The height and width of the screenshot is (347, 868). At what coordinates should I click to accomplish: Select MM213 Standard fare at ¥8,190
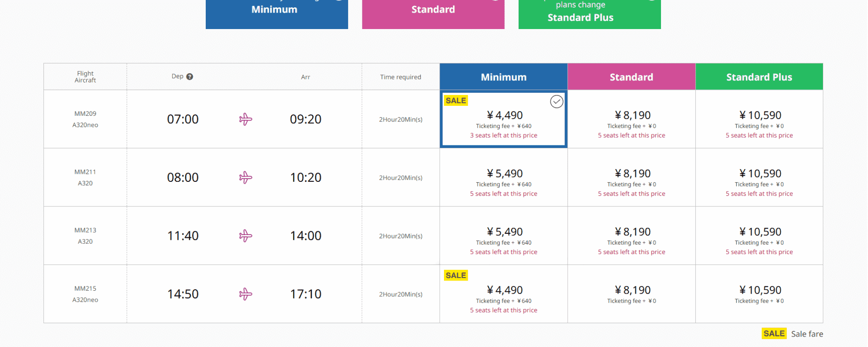pyautogui.click(x=631, y=236)
